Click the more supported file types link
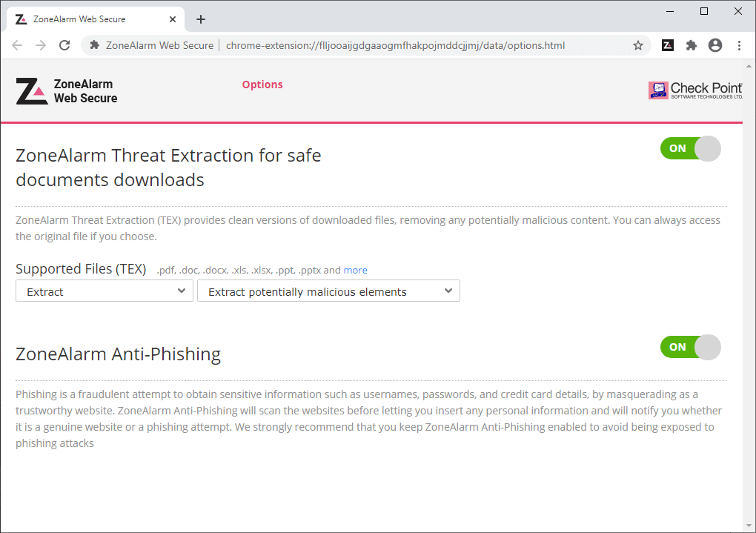 [355, 270]
